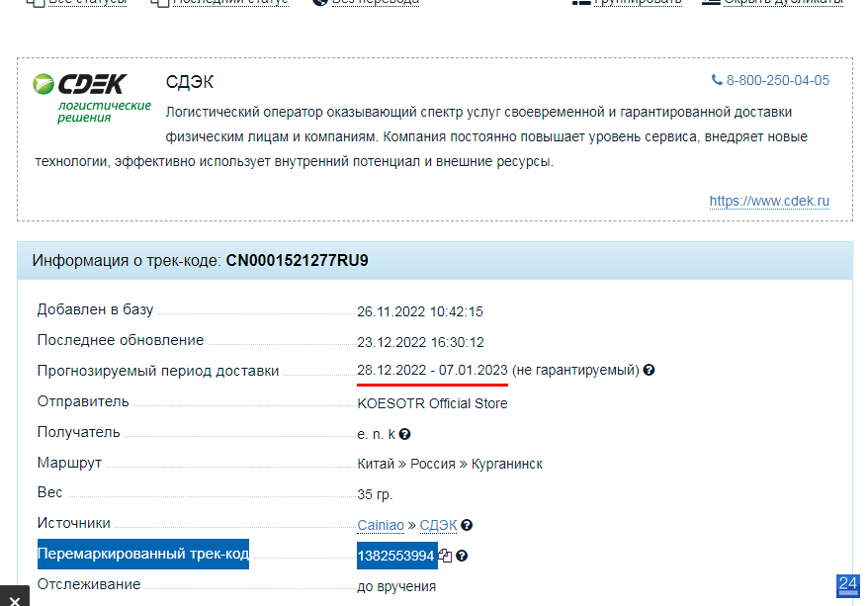Open the СДЭК link in Источники row
The image size is (868, 606).
pos(438,525)
